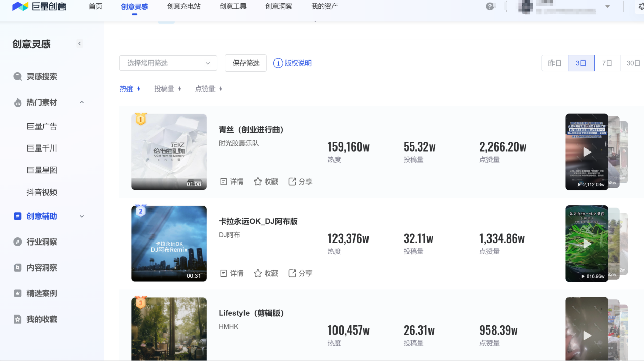Open 巨量广告 in the sidebar
Viewport: 644px width, 361px height.
pyautogui.click(x=42, y=126)
